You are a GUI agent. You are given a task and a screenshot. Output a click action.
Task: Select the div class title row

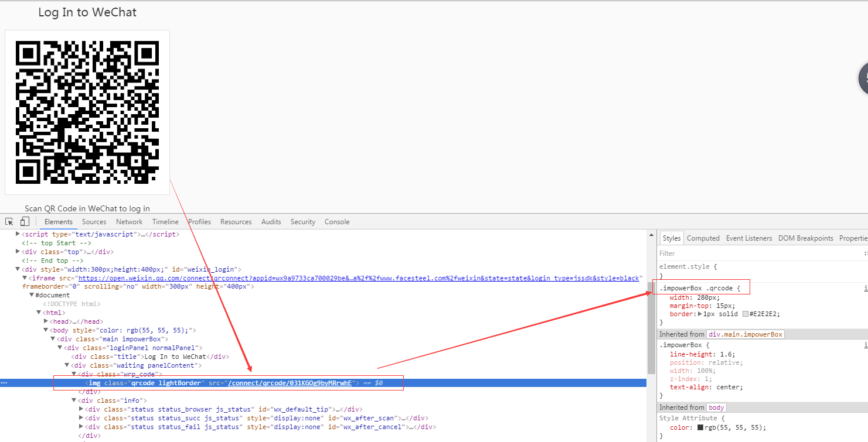pos(149,357)
